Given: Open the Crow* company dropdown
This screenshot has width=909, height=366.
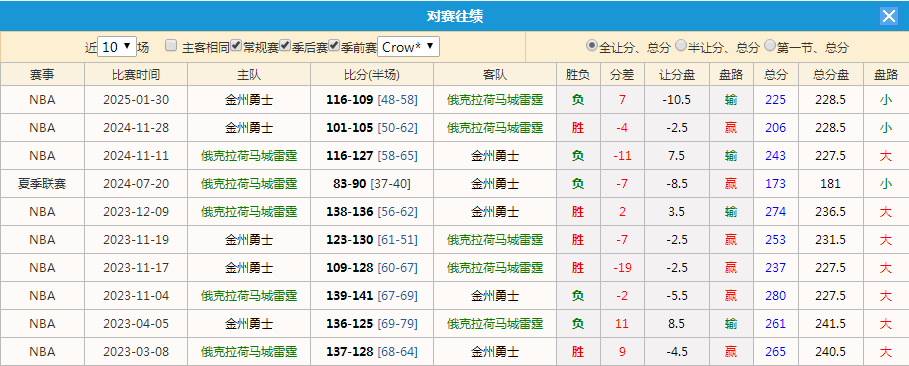Looking at the screenshot, I should point(408,47).
